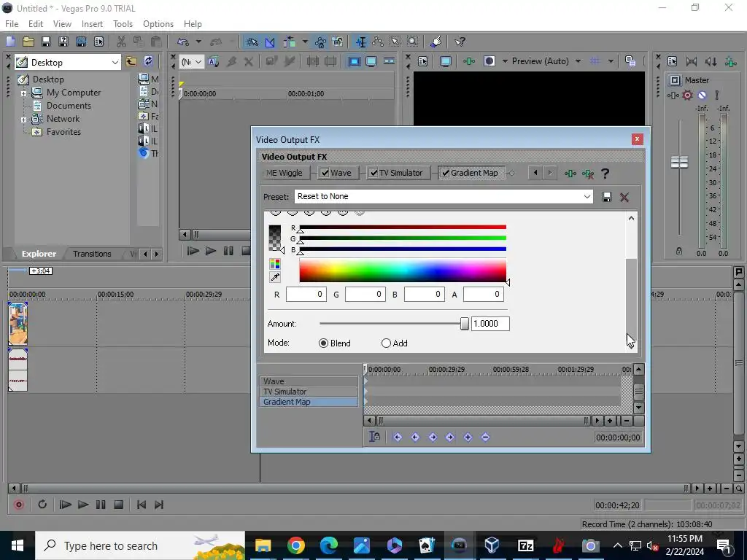Select the Normal Edit Tool icon
The height and width of the screenshot is (560, 747).
click(x=360, y=42)
